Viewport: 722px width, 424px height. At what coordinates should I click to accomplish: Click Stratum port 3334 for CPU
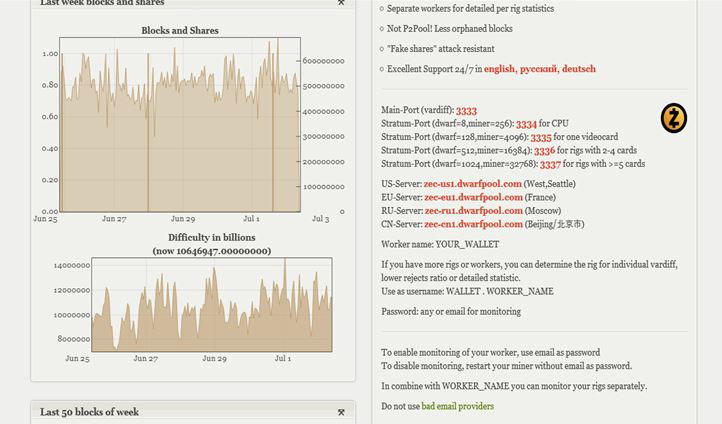pyautogui.click(x=526, y=124)
